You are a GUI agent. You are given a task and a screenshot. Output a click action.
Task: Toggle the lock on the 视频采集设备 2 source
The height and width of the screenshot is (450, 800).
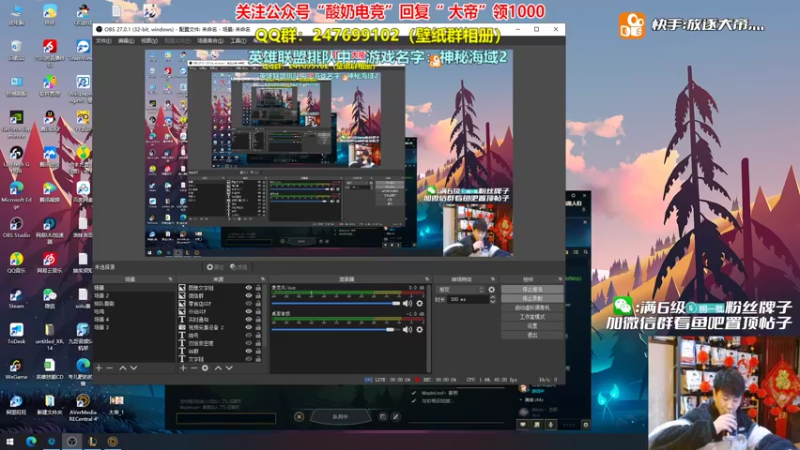[258, 327]
